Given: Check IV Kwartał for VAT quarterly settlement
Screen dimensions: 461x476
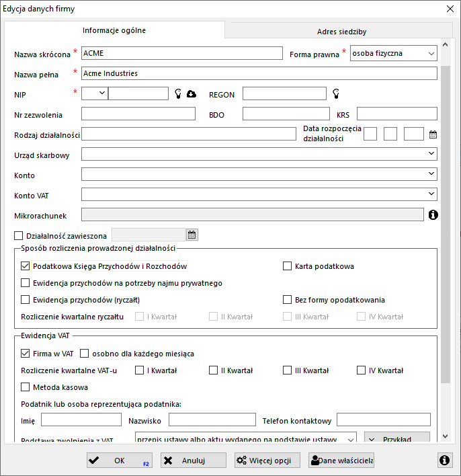Looking at the screenshot, I should (x=361, y=370).
